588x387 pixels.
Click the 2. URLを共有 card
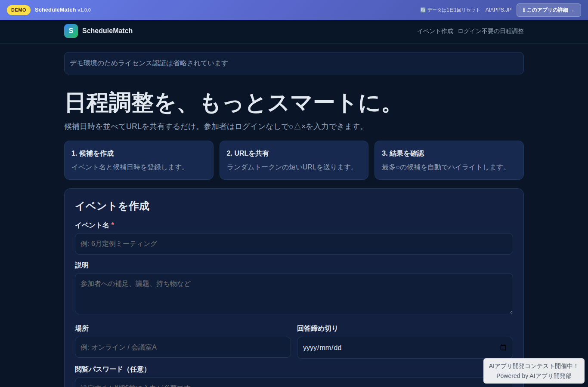point(294,160)
